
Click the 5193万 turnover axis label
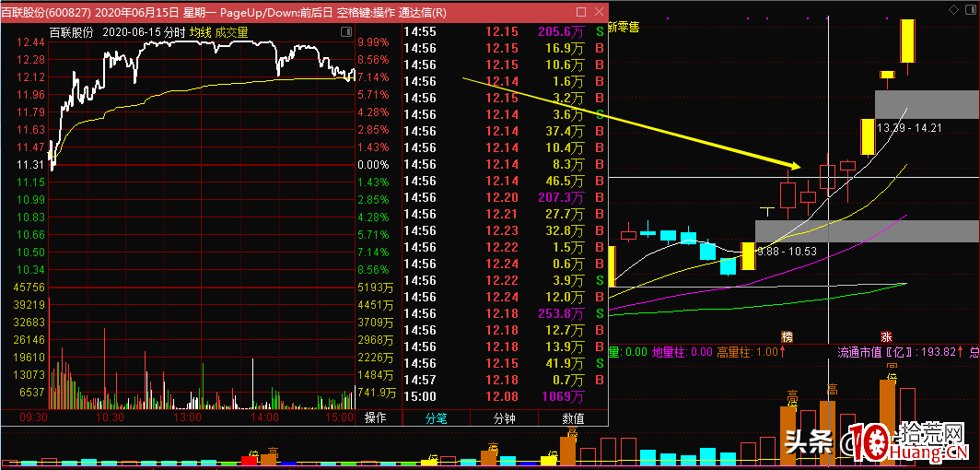[x=376, y=288]
